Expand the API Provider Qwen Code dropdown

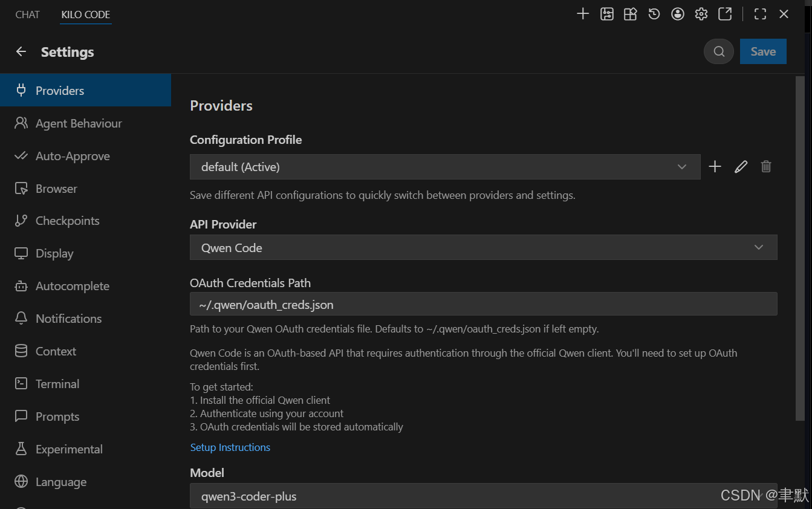(x=483, y=248)
